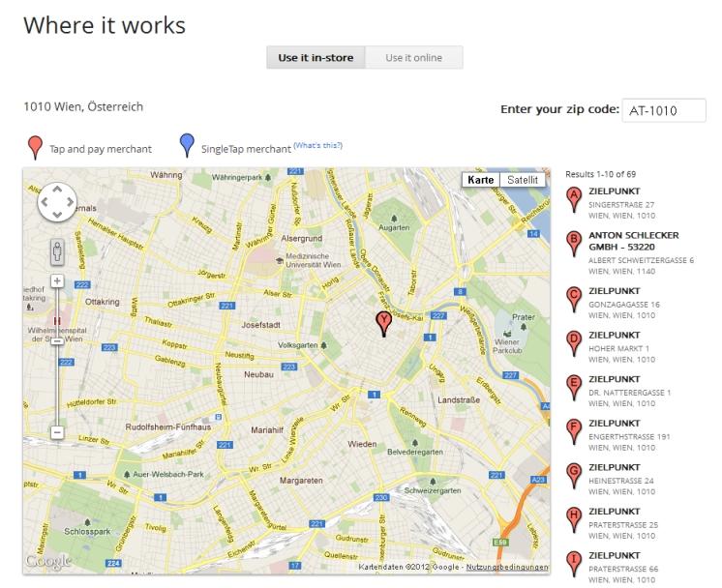Switch to Use it in-store tab
The width and height of the screenshot is (722, 588).
click(316, 57)
